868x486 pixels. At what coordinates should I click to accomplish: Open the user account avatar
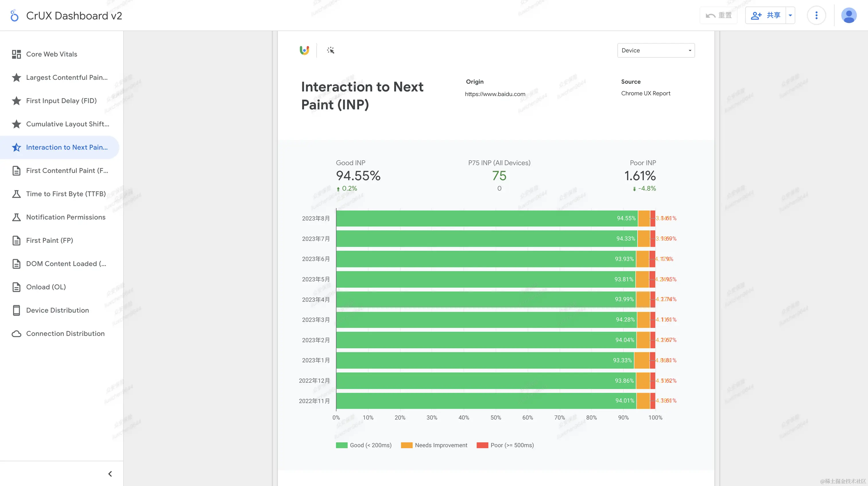[x=848, y=15]
